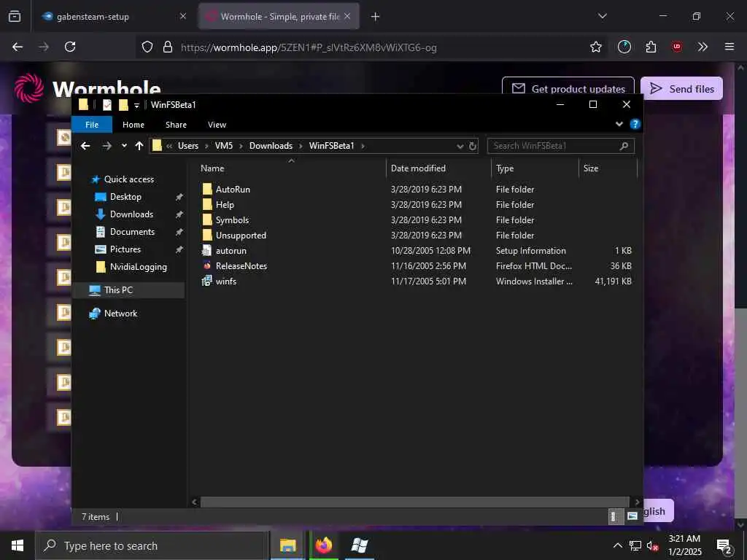Viewport: 747px width, 560px height.
Task: Click the search magnifier in Explorer search box
Action: pyautogui.click(x=624, y=146)
